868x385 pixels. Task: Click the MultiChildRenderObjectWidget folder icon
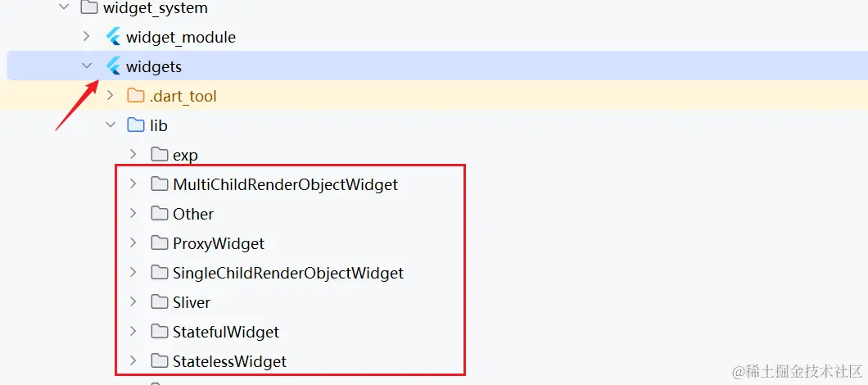[159, 184]
